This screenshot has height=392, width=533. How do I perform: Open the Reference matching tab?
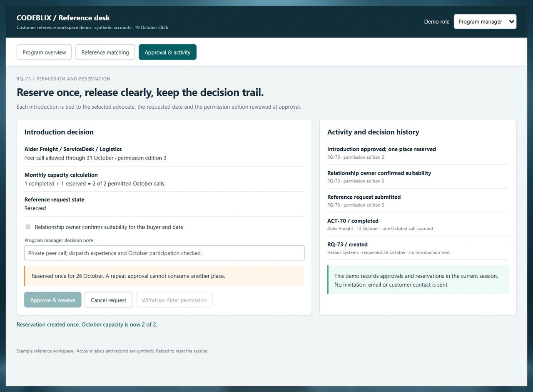click(x=105, y=52)
